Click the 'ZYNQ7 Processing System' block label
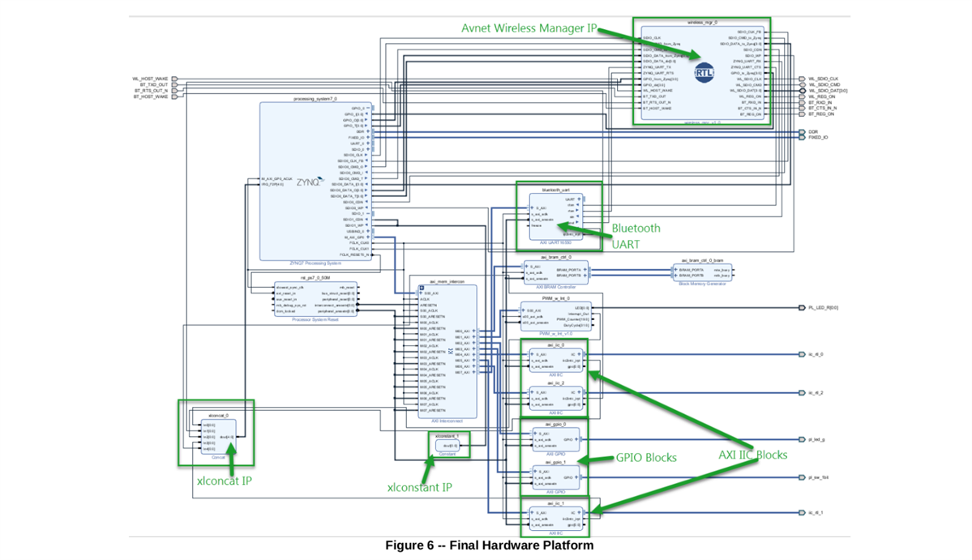This screenshot has width=972, height=560. tap(315, 264)
